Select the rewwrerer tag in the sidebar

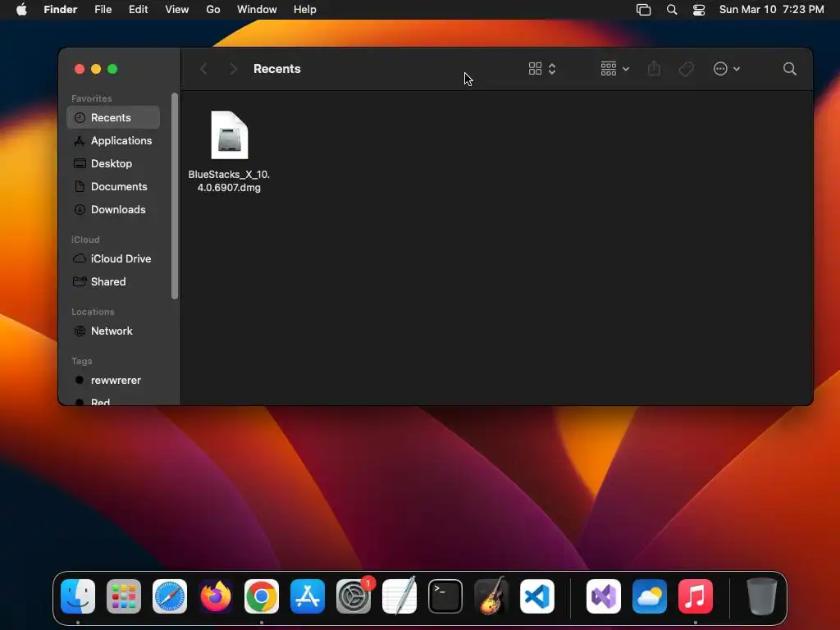click(113, 381)
